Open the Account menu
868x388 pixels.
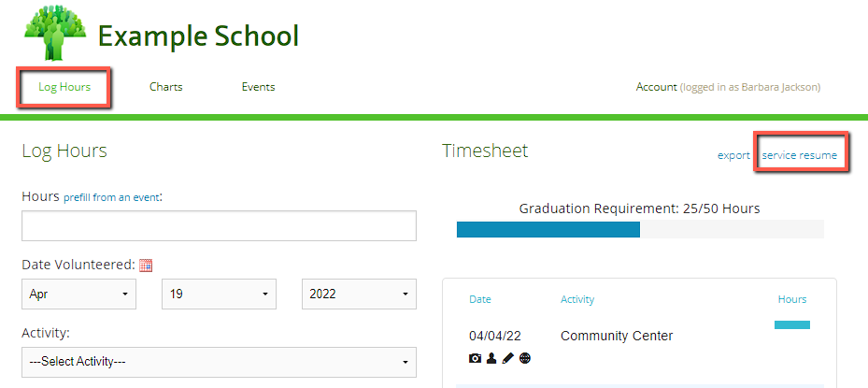pyautogui.click(x=657, y=87)
